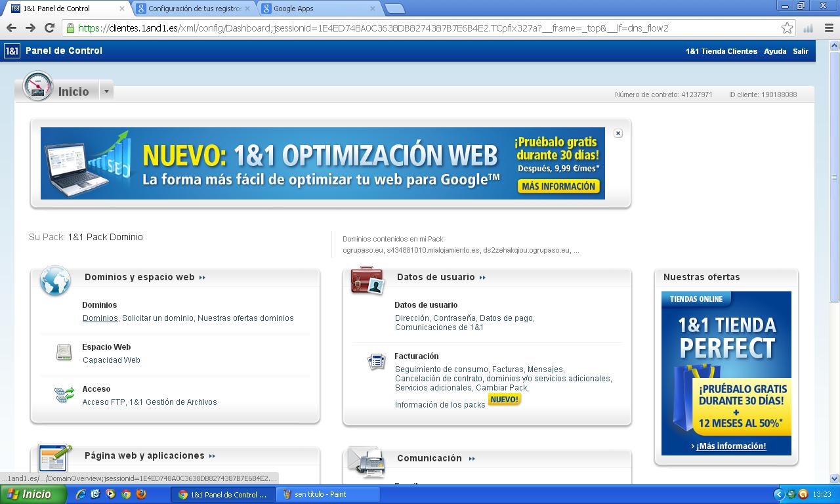The image size is (840, 504).
Task: Click the Espacio Web drive icon
Action: click(64, 352)
